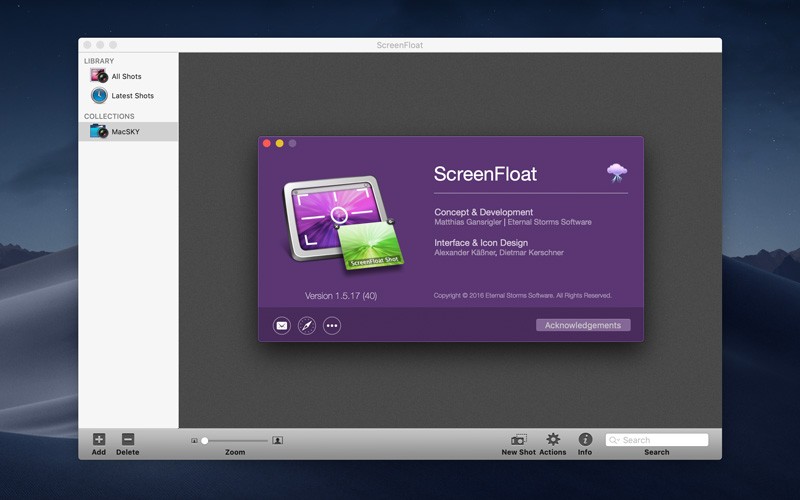Viewport: 800px width, 500px height.
Task: Click the Concept & Development heading
Action: [x=484, y=212]
